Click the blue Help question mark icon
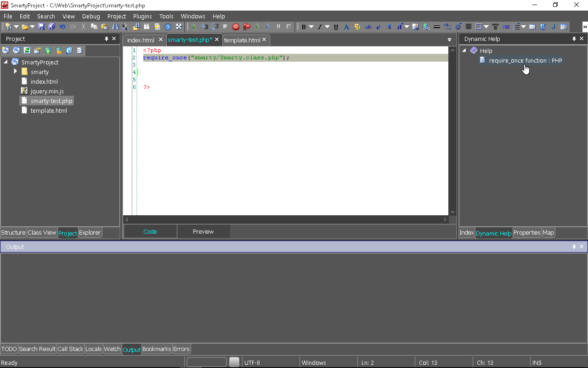 (x=168, y=27)
